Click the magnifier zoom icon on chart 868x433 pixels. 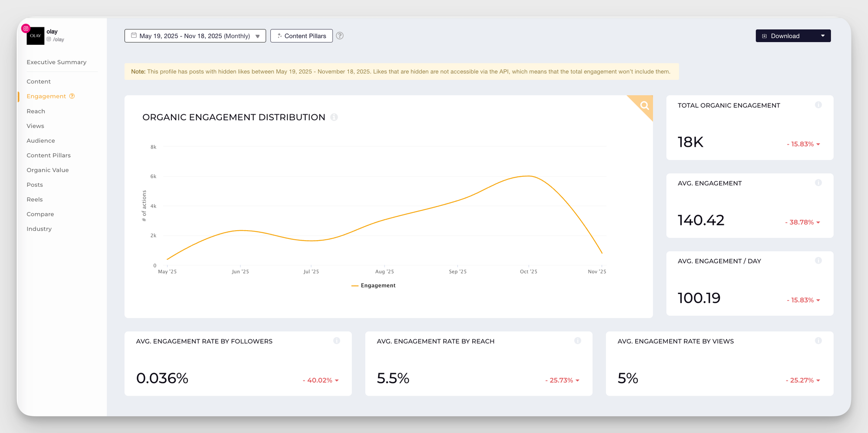click(x=644, y=105)
